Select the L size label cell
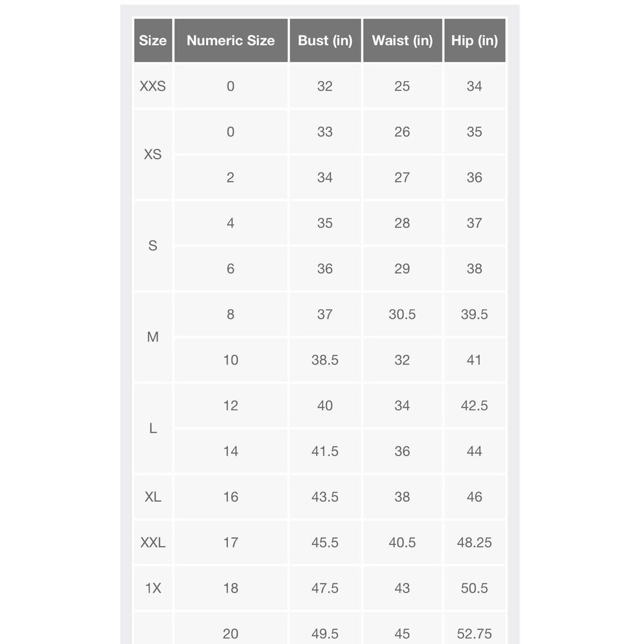 pyautogui.click(x=153, y=428)
